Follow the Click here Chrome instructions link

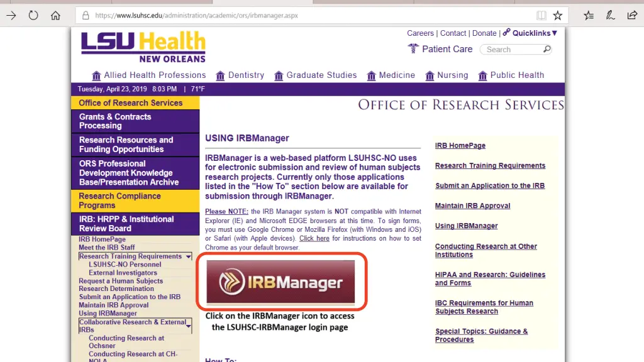coord(314,238)
